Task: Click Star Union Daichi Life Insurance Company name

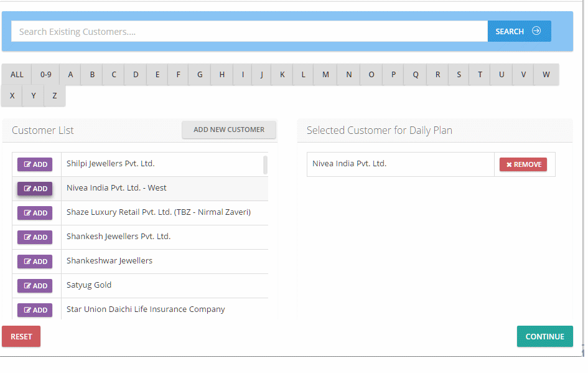Action: pos(146,309)
